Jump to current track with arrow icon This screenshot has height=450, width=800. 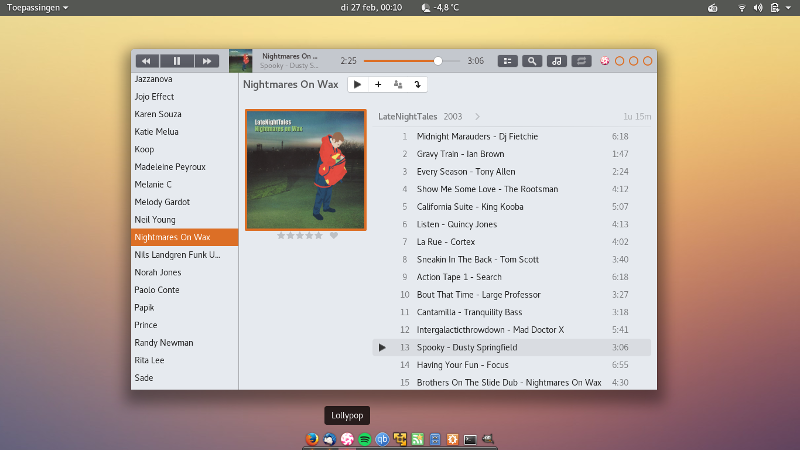417,85
